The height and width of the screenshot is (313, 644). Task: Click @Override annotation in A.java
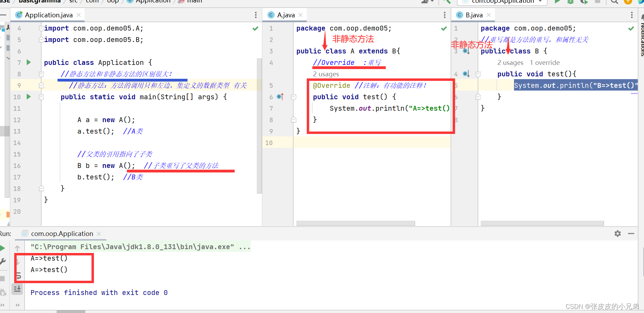coord(332,85)
